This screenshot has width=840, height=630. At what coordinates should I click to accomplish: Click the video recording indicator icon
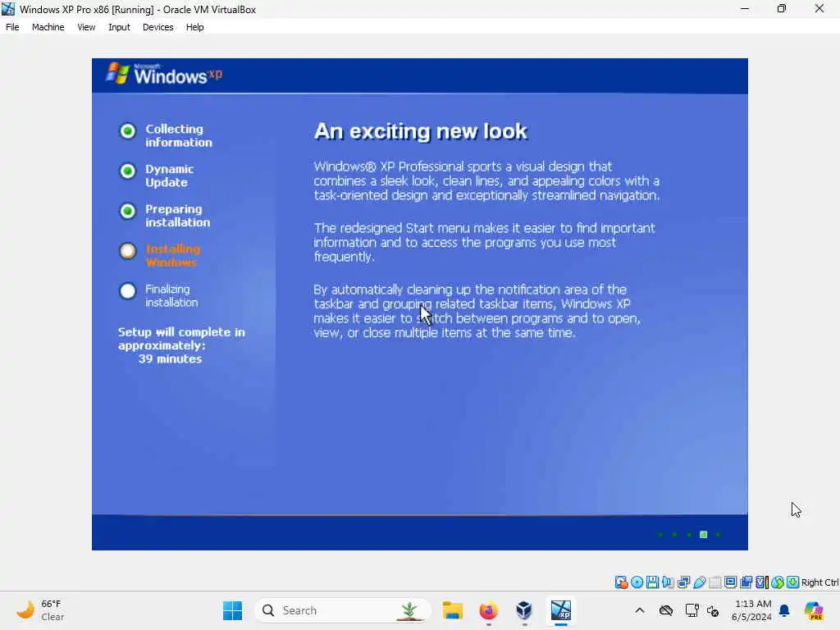coord(746,582)
